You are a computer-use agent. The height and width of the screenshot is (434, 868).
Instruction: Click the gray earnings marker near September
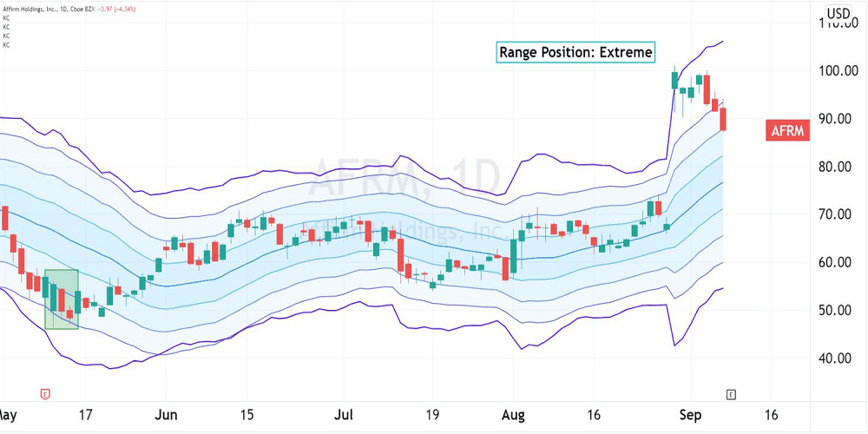point(731,394)
